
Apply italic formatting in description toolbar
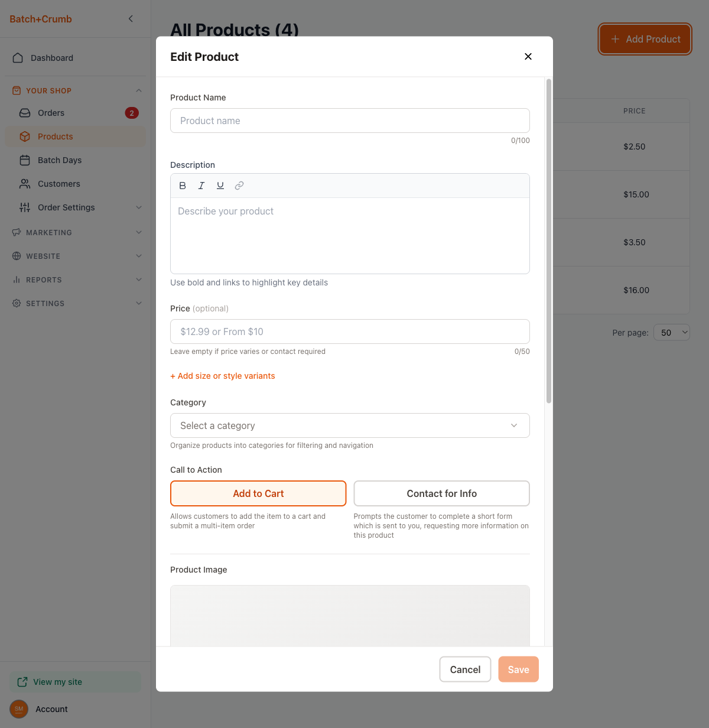point(201,186)
